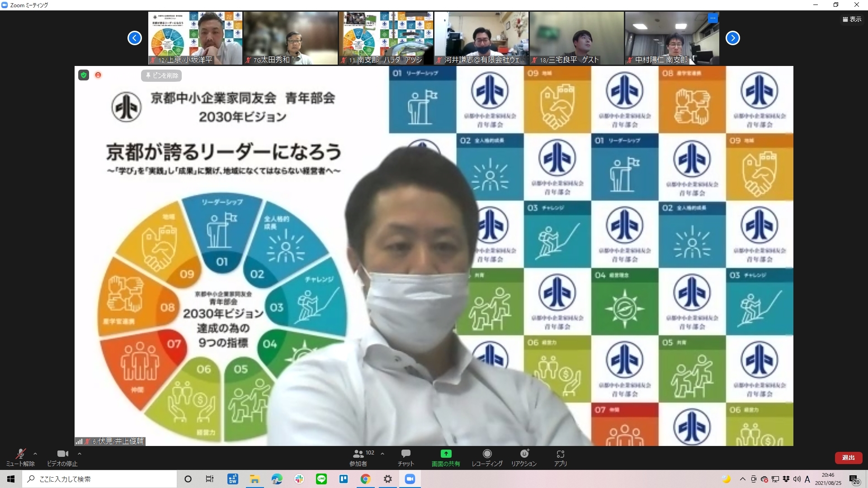Go to next participant thumbnails page
Viewport: 868px width, 488px height.
[733, 38]
